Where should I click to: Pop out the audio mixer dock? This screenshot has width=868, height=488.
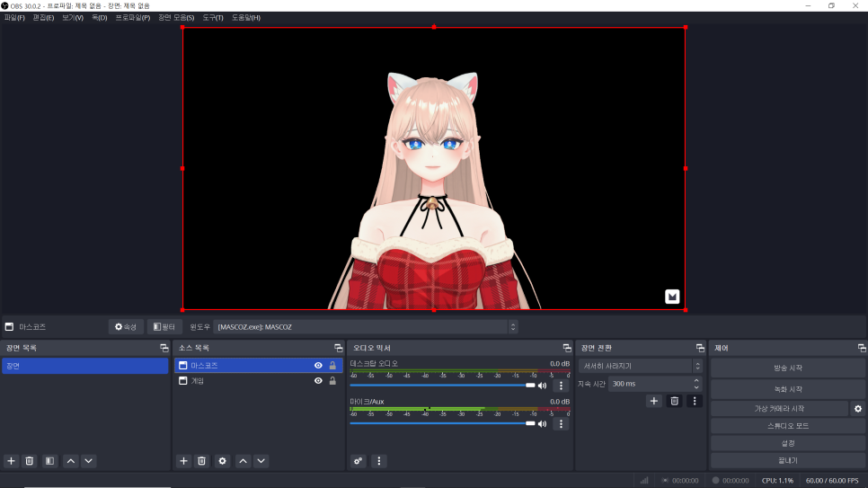(x=567, y=348)
